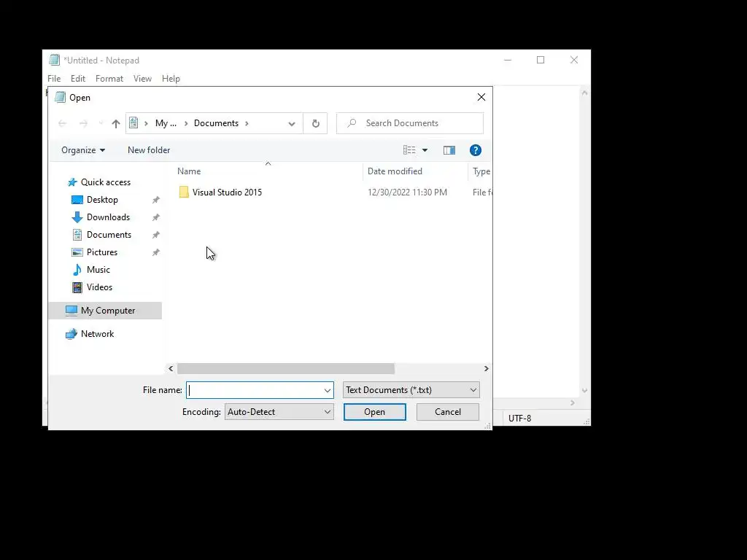Viewport: 747px width, 560px height.
Task: Open Notepad File menu
Action: click(54, 79)
